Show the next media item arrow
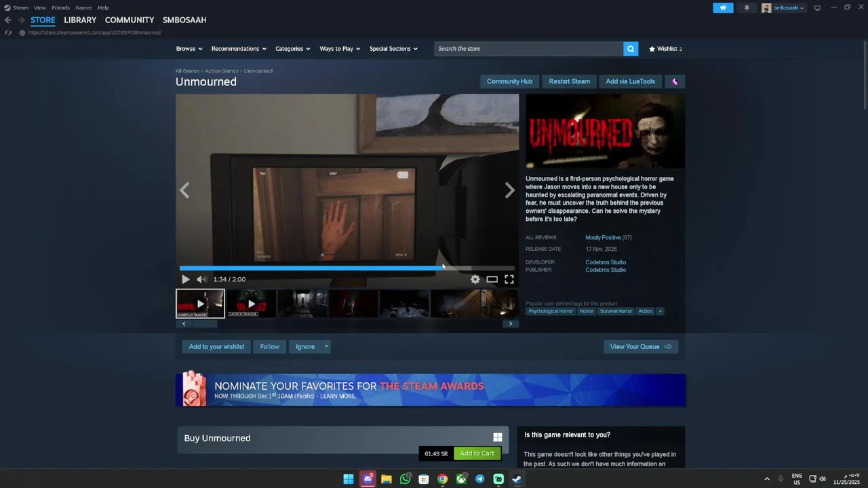The width and height of the screenshot is (868, 488). [x=510, y=190]
